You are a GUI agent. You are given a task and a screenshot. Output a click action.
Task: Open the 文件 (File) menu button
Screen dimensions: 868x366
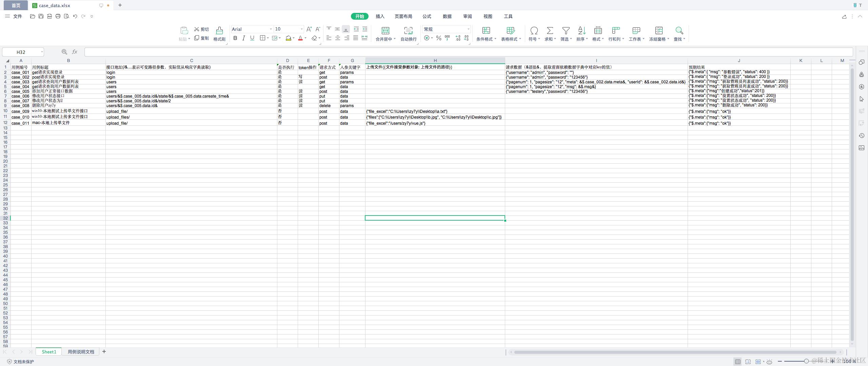[17, 16]
